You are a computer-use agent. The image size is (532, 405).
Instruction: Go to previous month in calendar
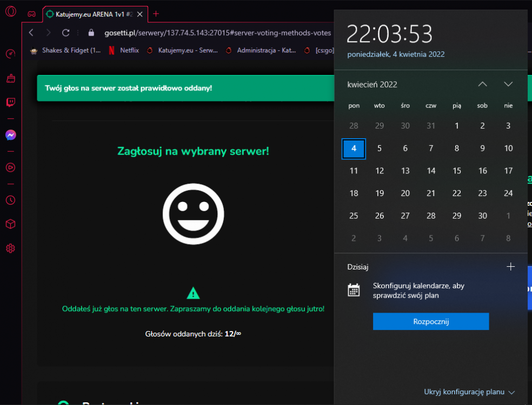coord(482,84)
